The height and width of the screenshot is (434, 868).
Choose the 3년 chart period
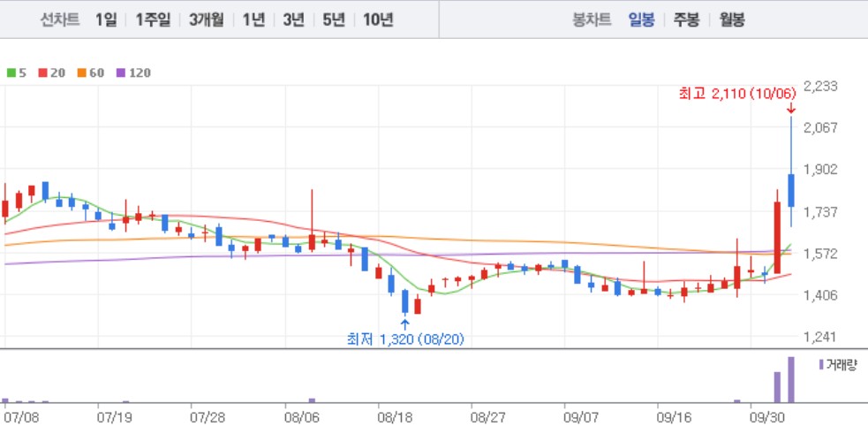coord(293,20)
